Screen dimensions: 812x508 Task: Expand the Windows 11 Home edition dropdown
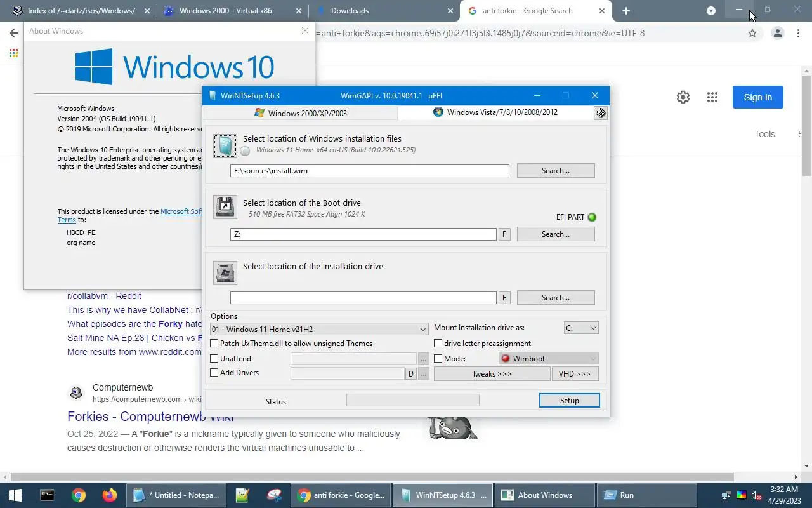tap(319, 329)
